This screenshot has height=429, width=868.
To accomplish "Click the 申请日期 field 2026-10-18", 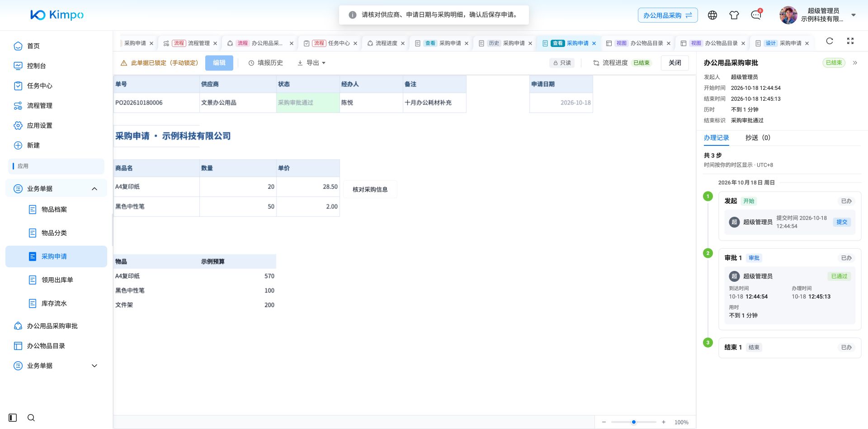I will coord(561,103).
